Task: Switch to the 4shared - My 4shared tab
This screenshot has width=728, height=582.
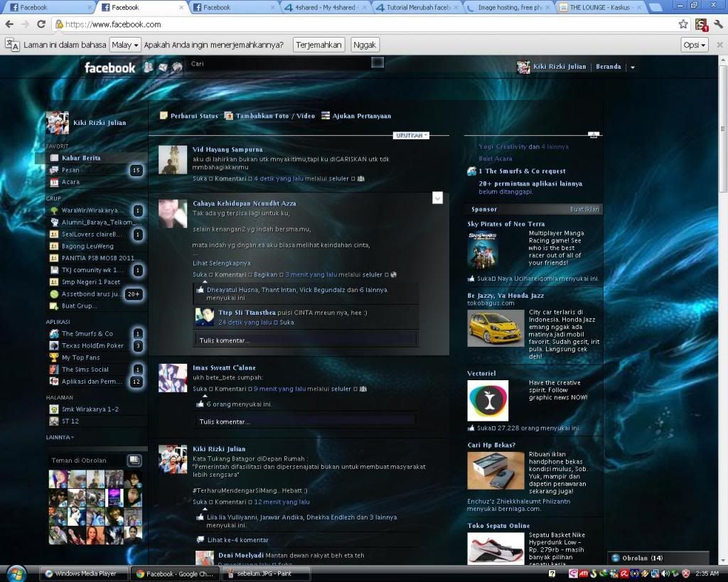Action: tap(326, 7)
